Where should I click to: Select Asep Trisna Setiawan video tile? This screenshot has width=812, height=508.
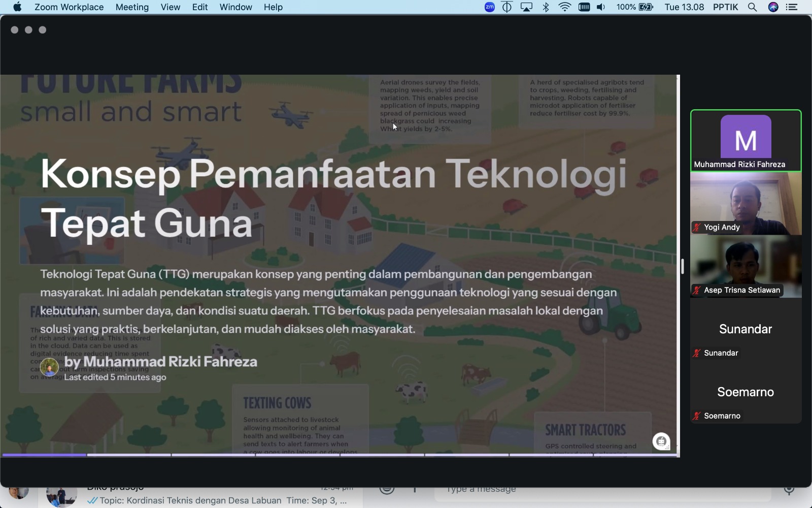[x=746, y=267]
